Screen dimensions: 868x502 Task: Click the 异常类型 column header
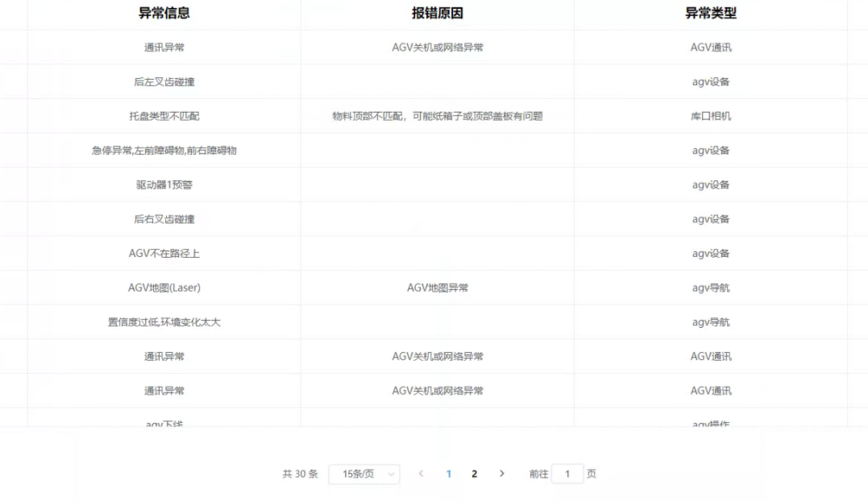tap(711, 13)
